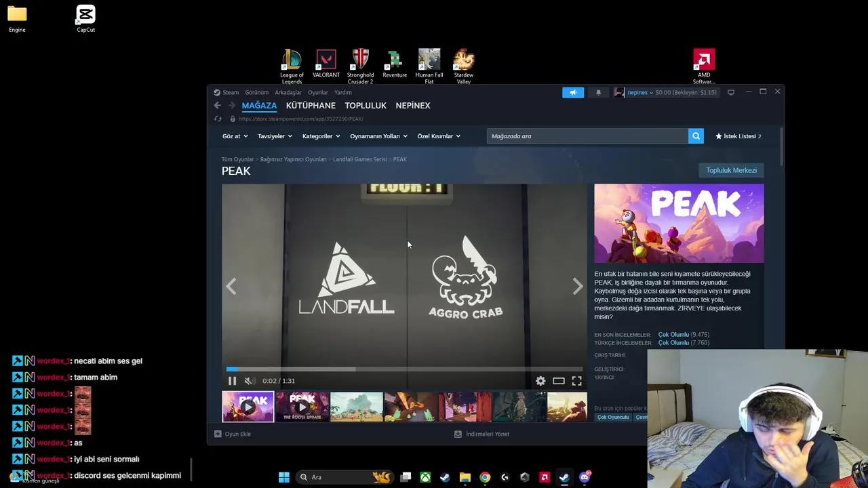Open File Explorer from taskbar
This screenshot has height=488, width=868.
pyautogui.click(x=465, y=477)
